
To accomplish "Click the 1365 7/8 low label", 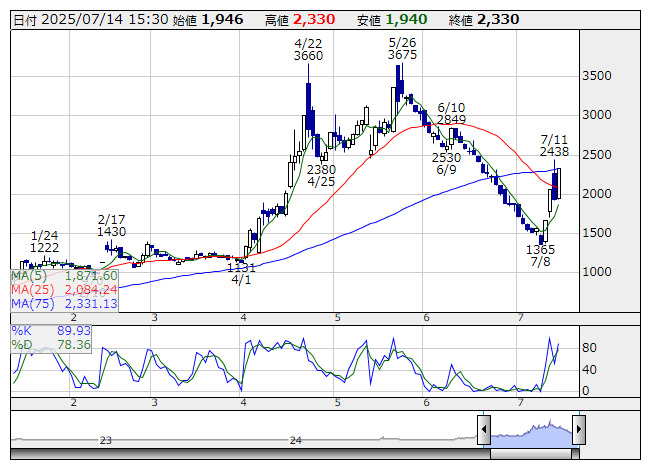I will pyautogui.click(x=541, y=256).
